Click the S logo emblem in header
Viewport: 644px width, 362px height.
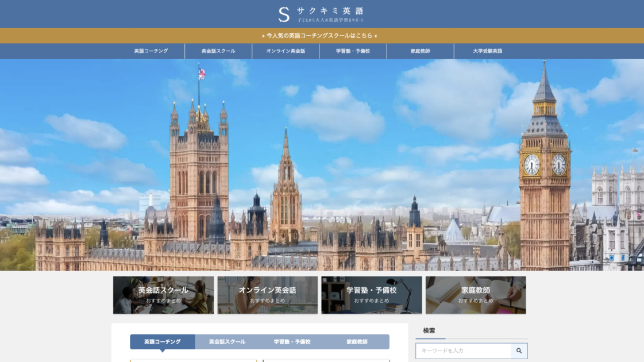pyautogui.click(x=284, y=14)
